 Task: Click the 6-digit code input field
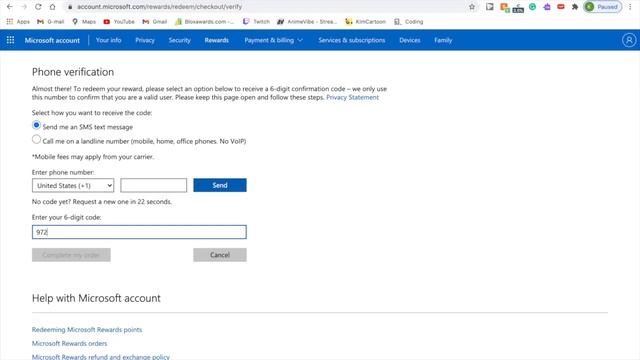(139, 232)
